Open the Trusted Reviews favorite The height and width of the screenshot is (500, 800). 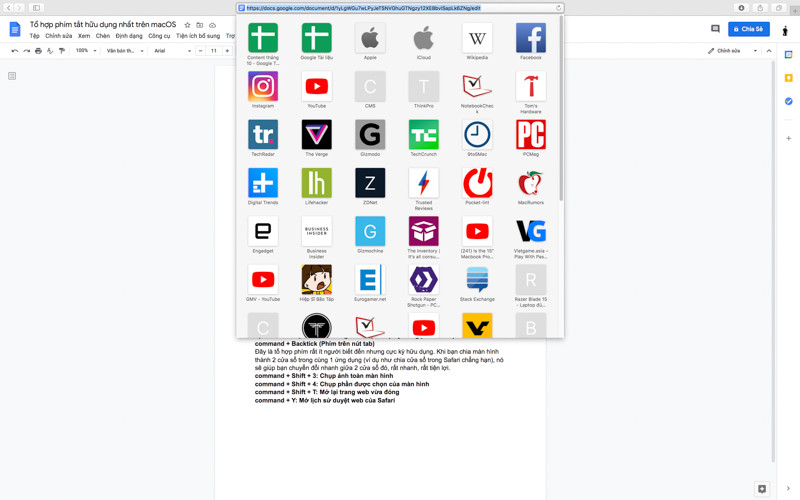[x=423, y=183]
